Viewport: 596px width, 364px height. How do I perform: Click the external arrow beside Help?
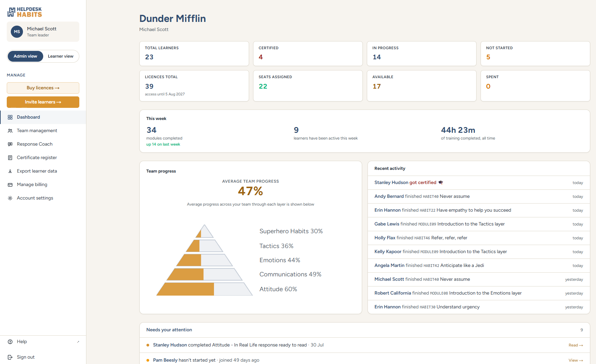point(78,342)
